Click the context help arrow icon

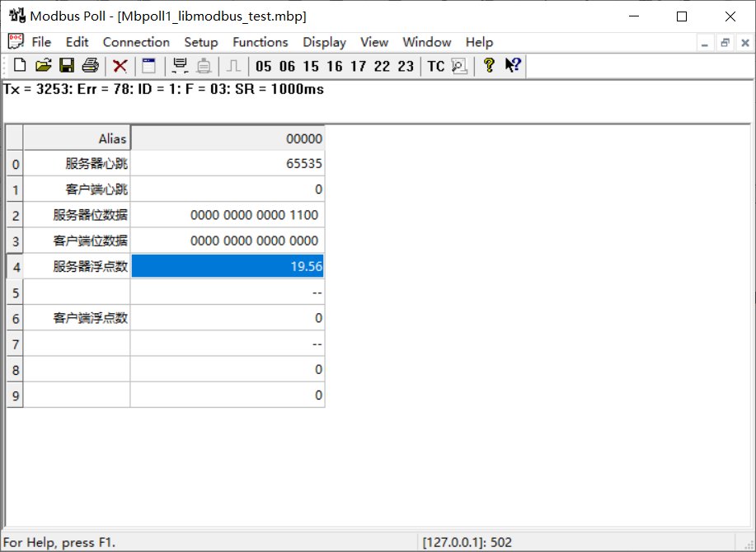pyautogui.click(x=513, y=65)
